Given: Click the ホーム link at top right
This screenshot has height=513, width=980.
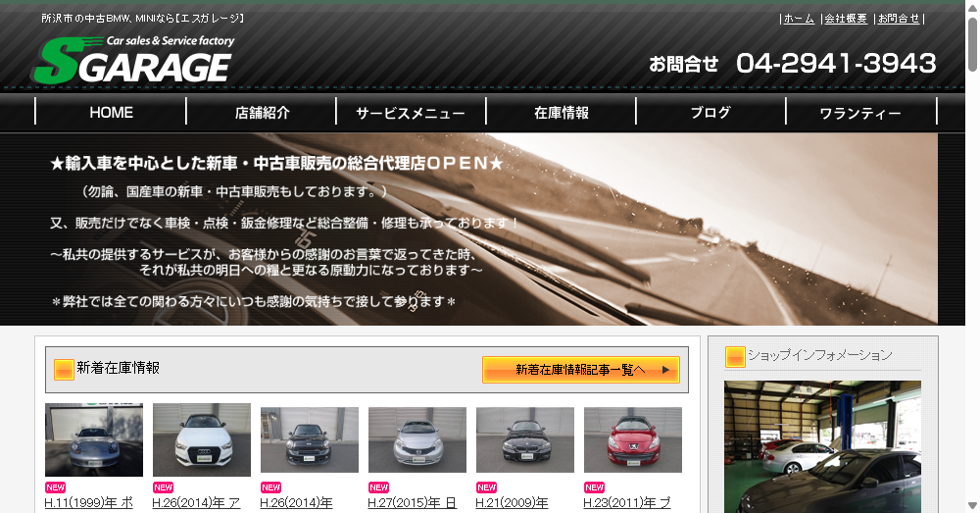Looking at the screenshot, I should (799, 19).
